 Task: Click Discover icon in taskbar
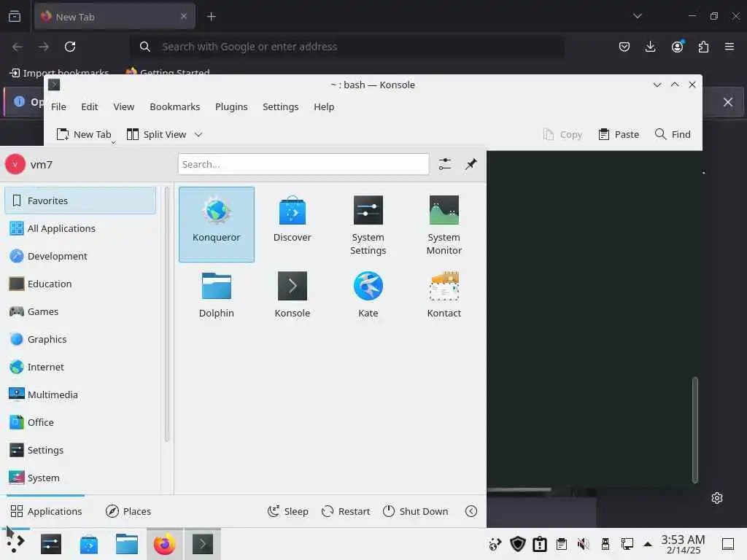[88, 544]
